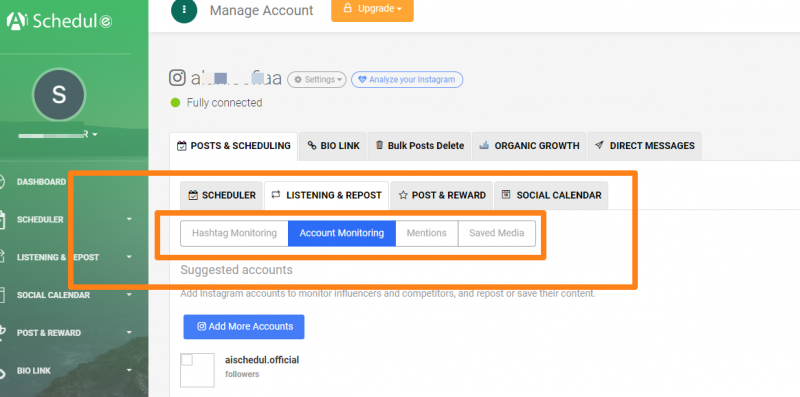Open the account Settings dropdown
This screenshot has width=800, height=397.
click(x=317, y=80)
